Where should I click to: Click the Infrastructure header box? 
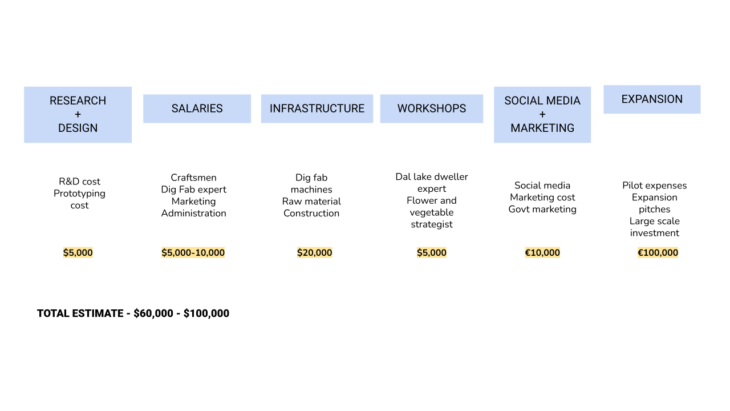[x=317, y=108]
